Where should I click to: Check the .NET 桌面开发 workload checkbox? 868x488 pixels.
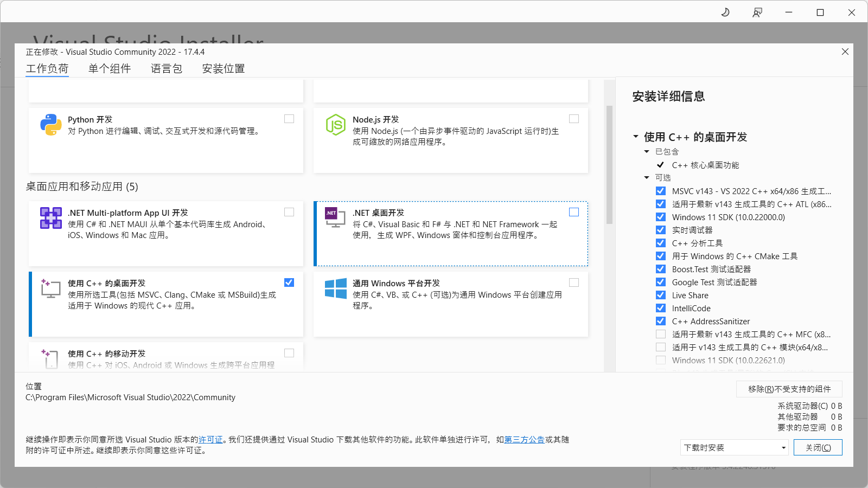point(574,212)
